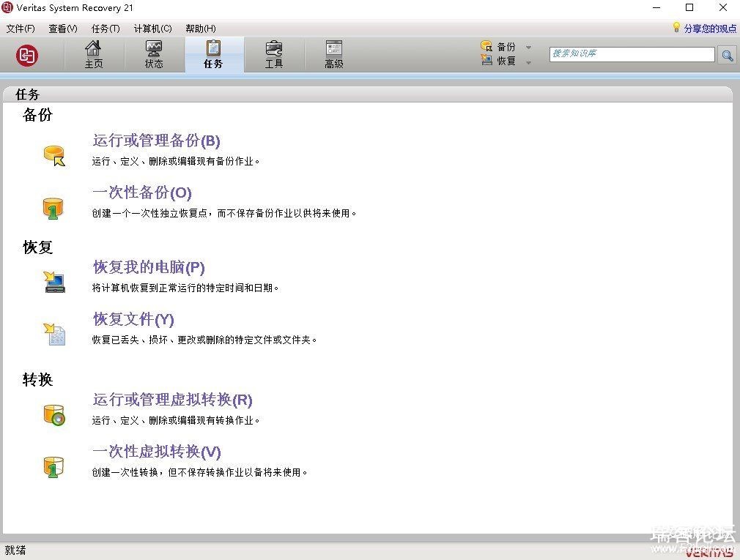Open the 帮助(H) menu

tap(201, 29)
